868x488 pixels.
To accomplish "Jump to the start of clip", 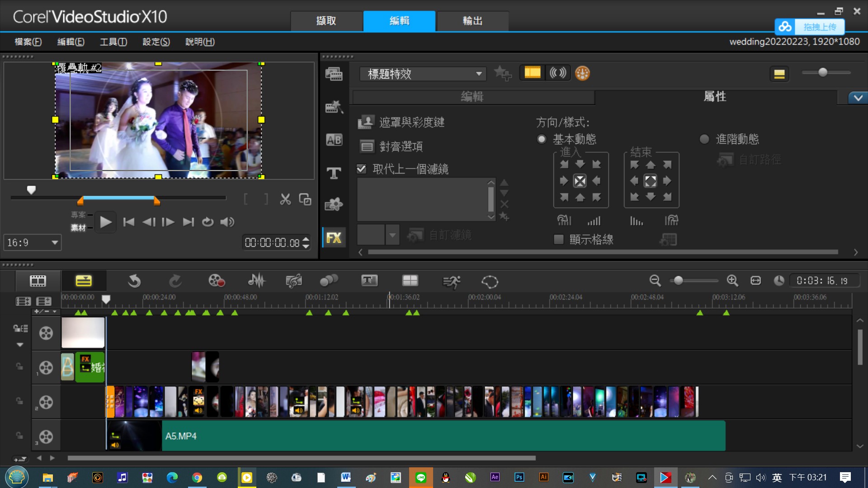I will click(x=129, y=222).
